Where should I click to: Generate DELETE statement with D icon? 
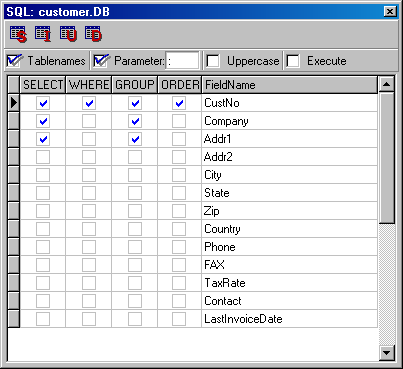click(93, 34)
